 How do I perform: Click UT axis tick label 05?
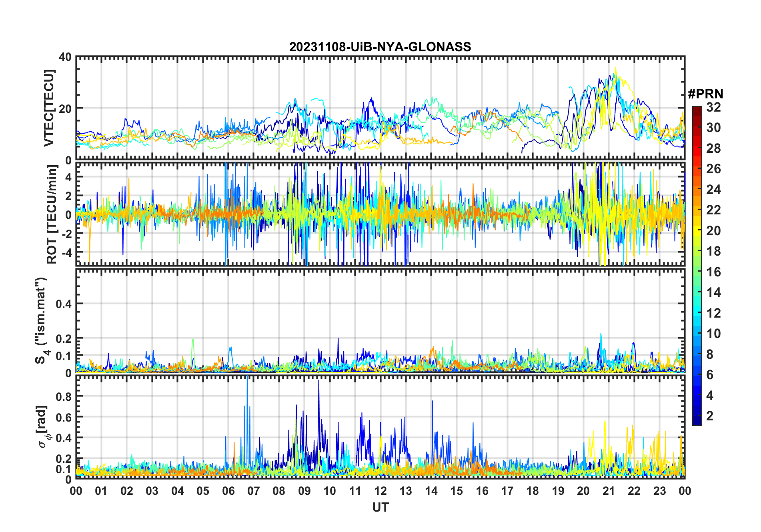tap(203, 491)
